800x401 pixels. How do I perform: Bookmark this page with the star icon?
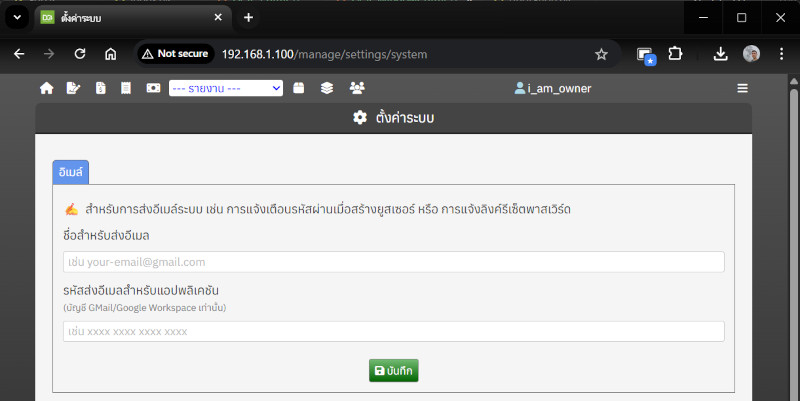point(601,54)
